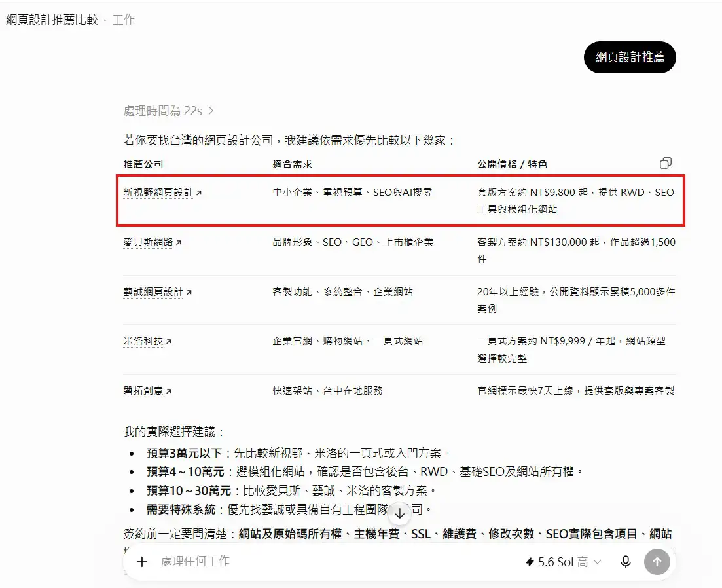Click the external arrow icon next to 愛貝斯網路
722x588 pixels.
[x=179, y=243]
